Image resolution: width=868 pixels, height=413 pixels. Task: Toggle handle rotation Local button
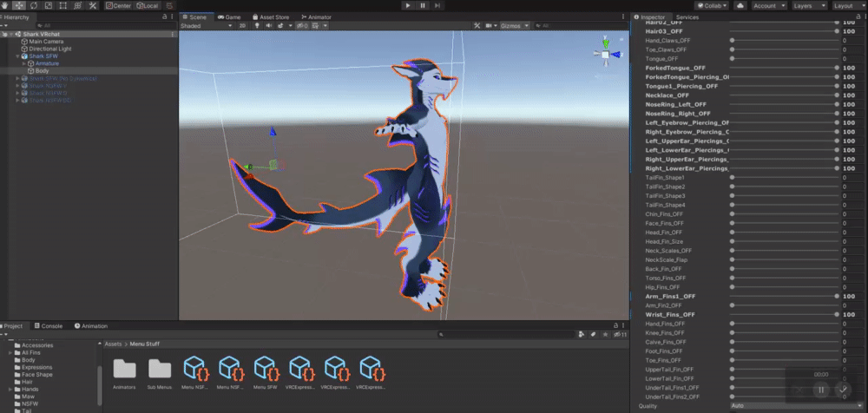pyautogui.click(x=148, y=5)
